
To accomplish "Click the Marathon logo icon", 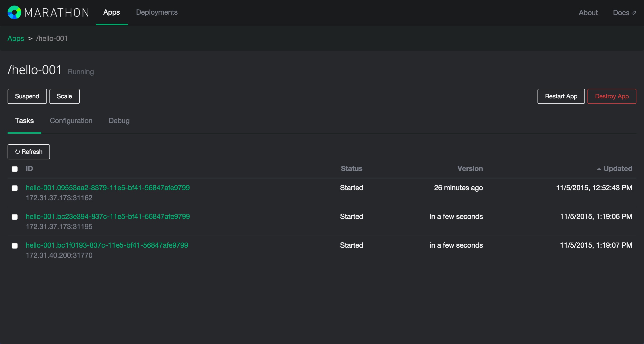I will point(14,12).
